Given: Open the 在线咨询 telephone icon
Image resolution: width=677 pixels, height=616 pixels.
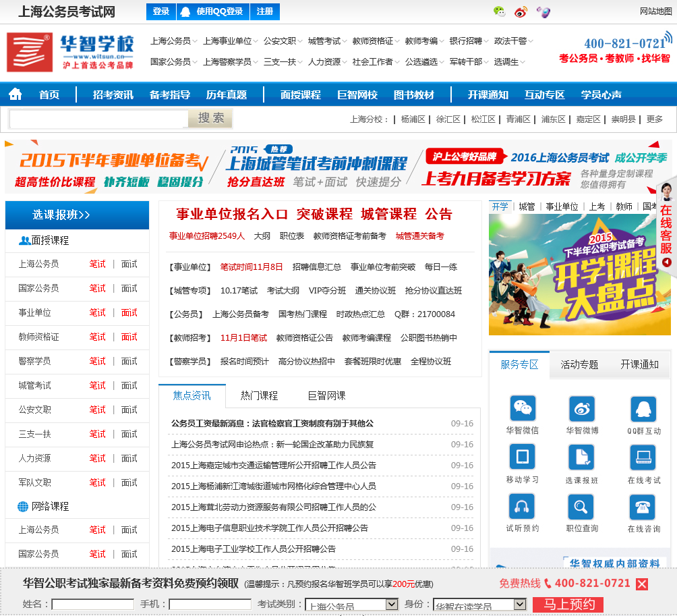Looking at the screenshot, I should pos(643,507).
